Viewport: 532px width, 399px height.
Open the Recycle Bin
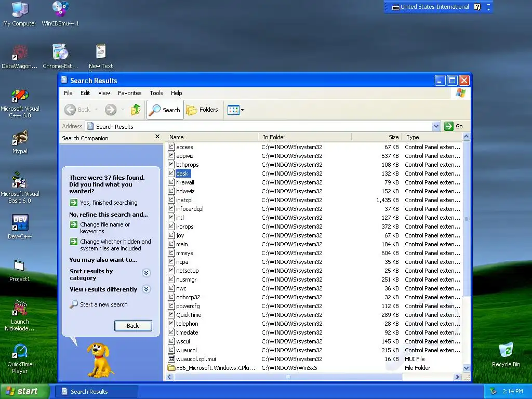(506, 355)
